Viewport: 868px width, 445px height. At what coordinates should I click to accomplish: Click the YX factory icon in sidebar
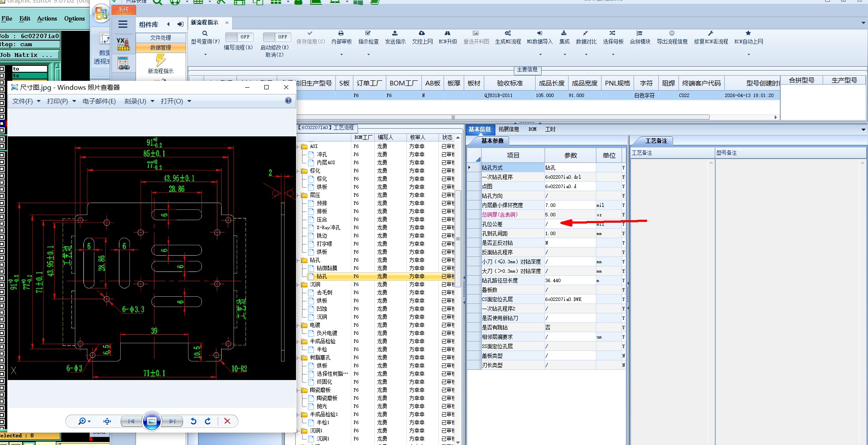[x=123, y=44]
